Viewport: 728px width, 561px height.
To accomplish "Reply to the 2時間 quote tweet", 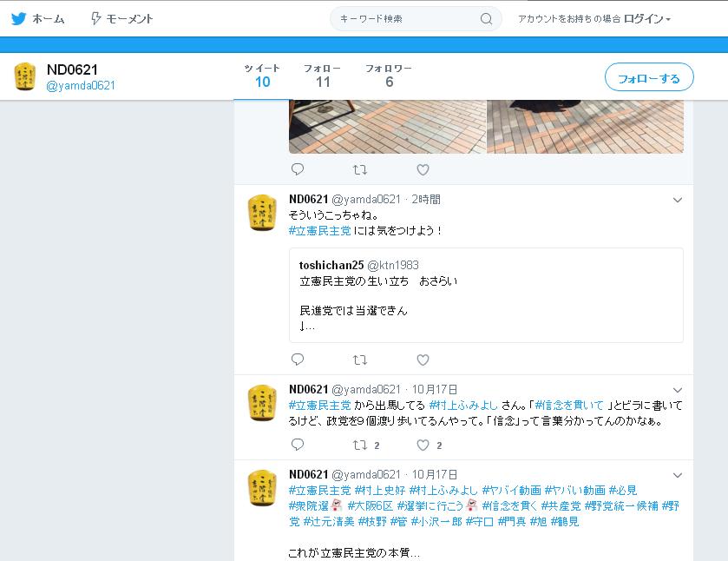I will point(298,360).
